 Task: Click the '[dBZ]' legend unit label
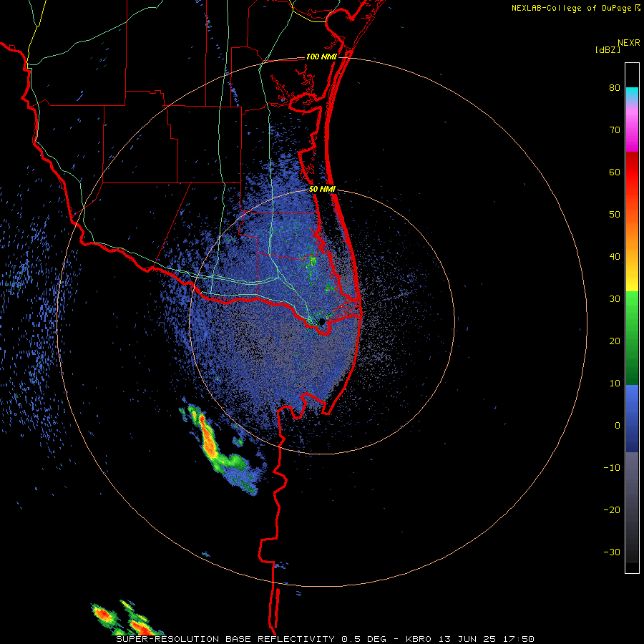(x=608, y=49)
